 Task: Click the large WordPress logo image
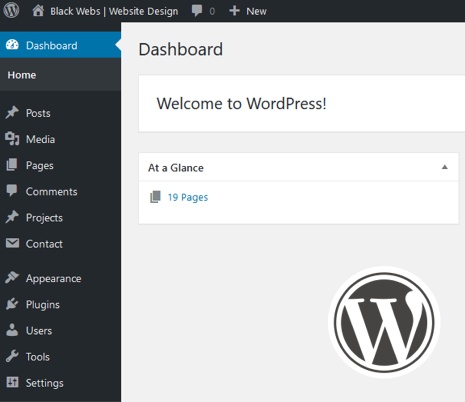(384, 322)
